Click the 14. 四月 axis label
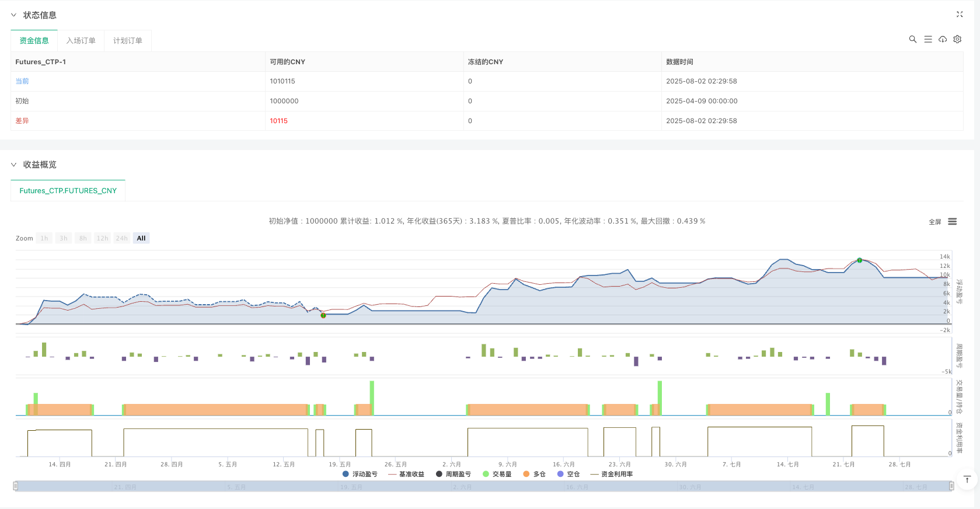Image resolution: width=980 pixels, height=509 pixels. (60, 465)
